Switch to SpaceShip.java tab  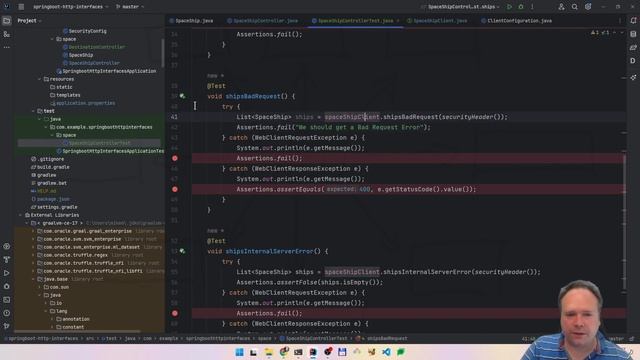(191, 20)
